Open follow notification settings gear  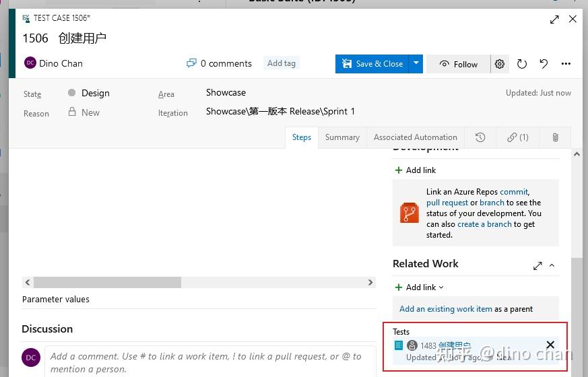coord(500,64)
